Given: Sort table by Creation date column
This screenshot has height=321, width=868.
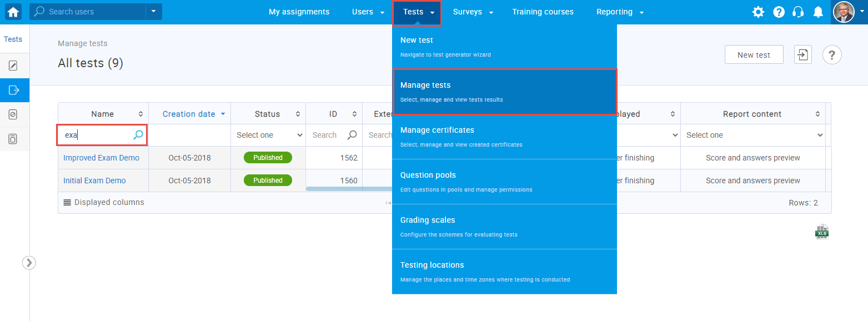Looking at the screenshot, I should (x=189, y=114).
